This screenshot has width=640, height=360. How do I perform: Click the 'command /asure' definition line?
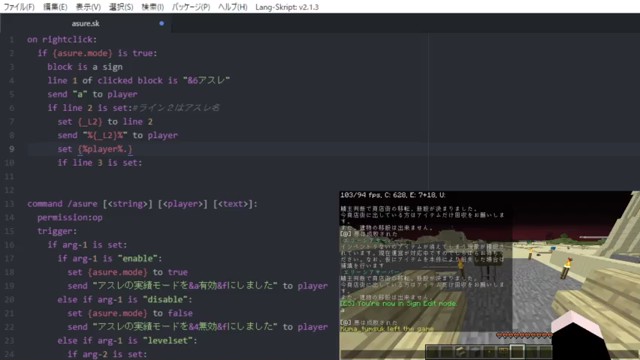[x=142, y=204]
